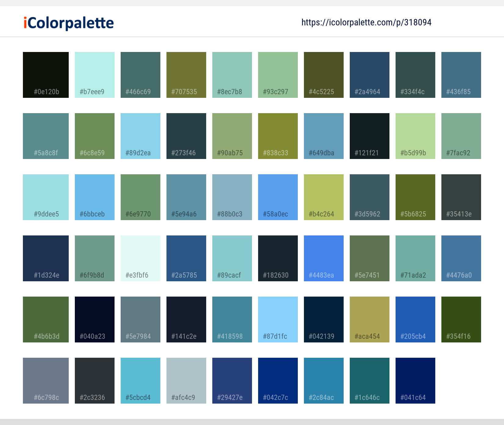Screen dimensions: 504x425
Task: Select the #182630 dark navy swatch
Action: pos(278,258)
